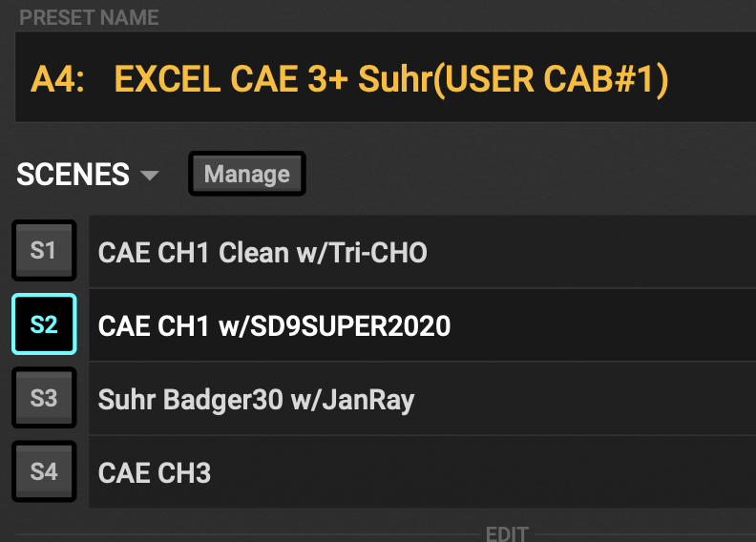
Task: Choose the S4 scene button
Action: [44, 471]
